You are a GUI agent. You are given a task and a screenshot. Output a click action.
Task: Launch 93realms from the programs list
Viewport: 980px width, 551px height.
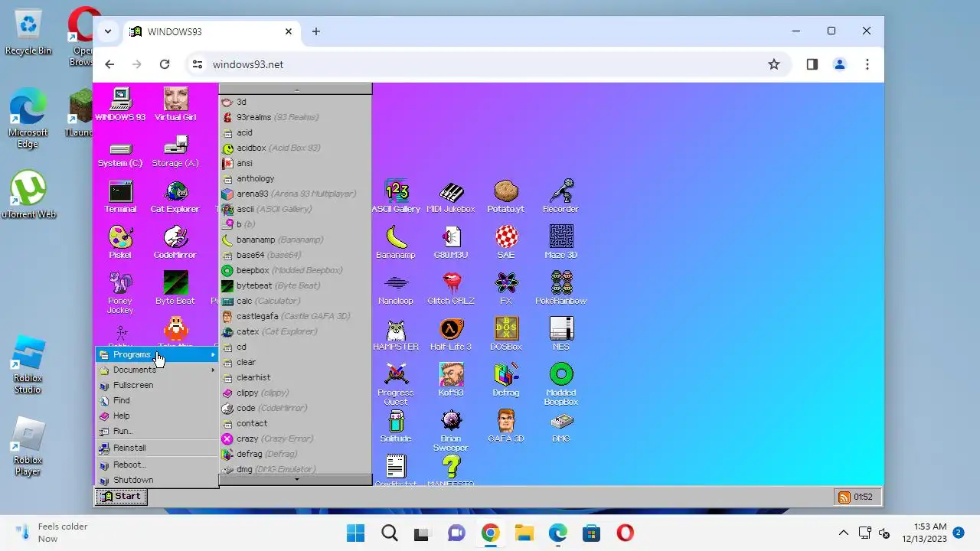[296, 117]
